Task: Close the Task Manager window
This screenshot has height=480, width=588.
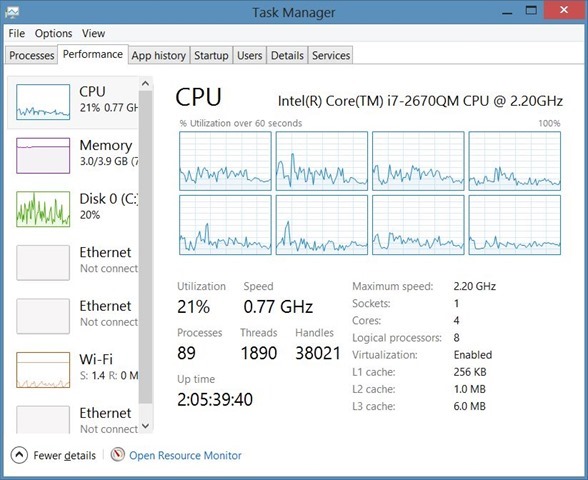Action: click(564, 10)
